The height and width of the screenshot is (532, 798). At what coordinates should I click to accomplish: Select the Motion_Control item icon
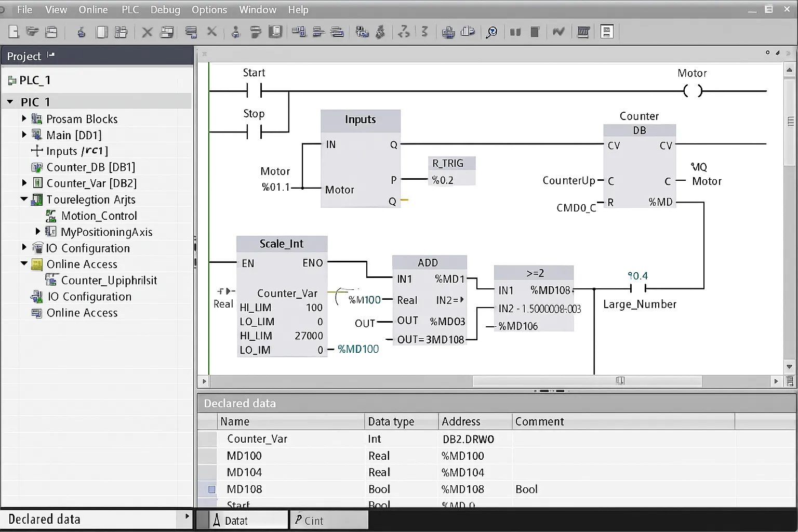tap(51, 216)
